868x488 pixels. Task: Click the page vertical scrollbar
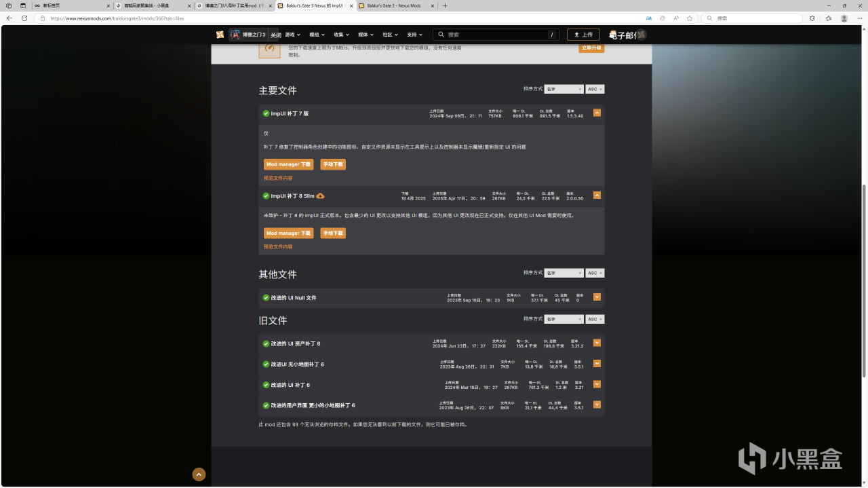pos(864,280)
